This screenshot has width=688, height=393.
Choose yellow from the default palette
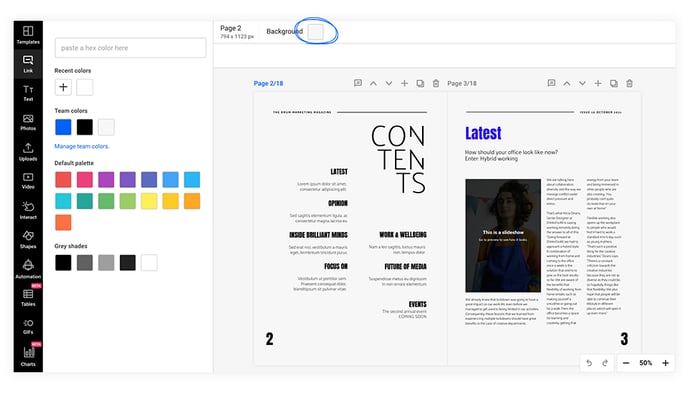(x=149, y=201)
